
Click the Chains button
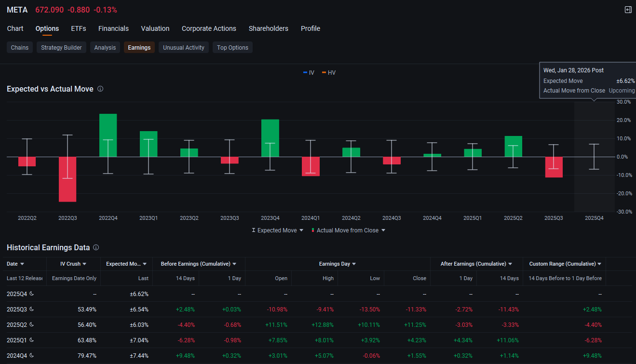[x=20, y=47]
